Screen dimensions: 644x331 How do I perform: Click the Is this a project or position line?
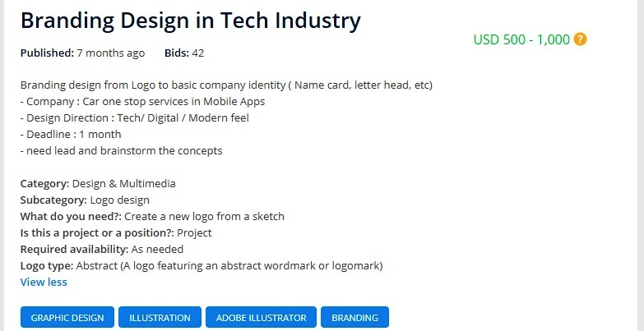point(115,232)
